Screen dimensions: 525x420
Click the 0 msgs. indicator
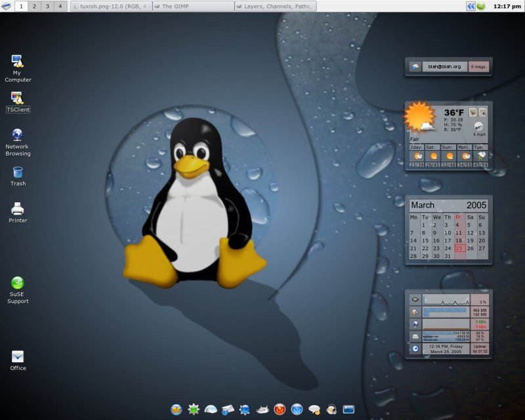pyautogui.click(x=478, y=67)
